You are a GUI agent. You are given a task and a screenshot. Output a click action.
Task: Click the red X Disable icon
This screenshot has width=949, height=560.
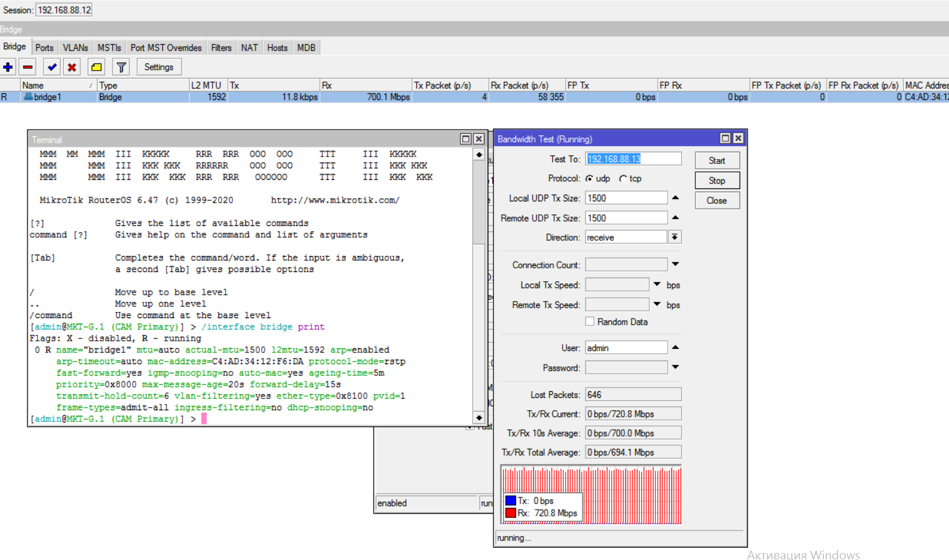pyautogui.click(x=72, y=67)
